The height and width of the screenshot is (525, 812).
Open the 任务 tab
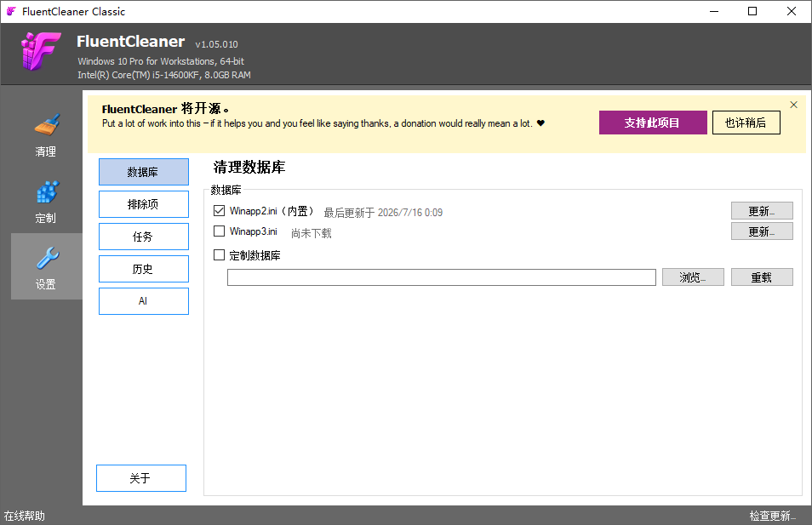tap(144, 237)
